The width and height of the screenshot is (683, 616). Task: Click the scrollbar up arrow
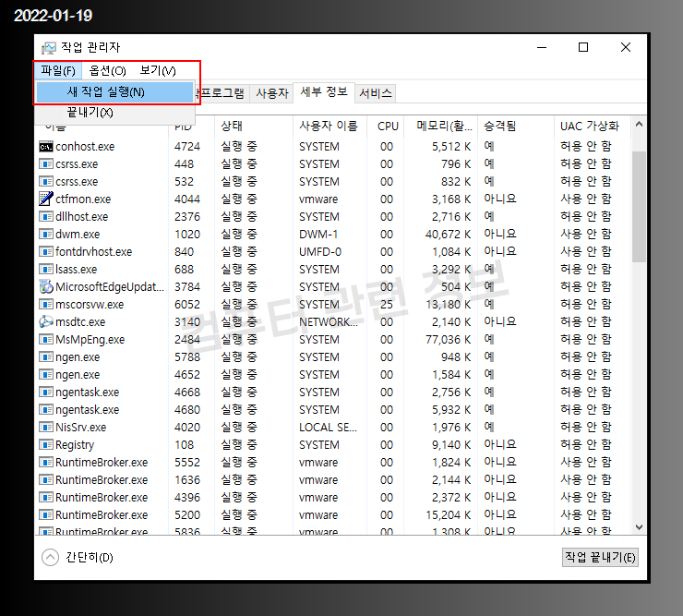(639, 125)
